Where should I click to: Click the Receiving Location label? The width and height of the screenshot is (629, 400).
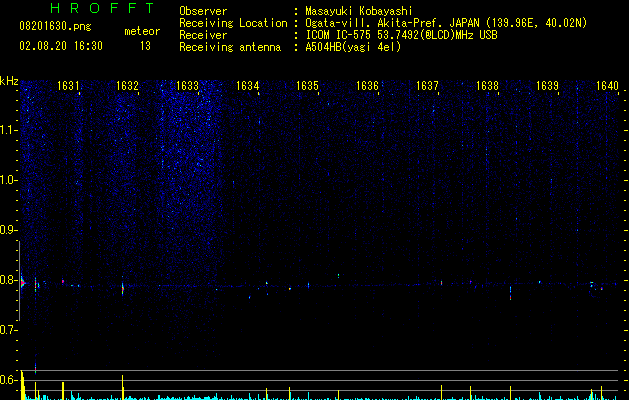233,23
